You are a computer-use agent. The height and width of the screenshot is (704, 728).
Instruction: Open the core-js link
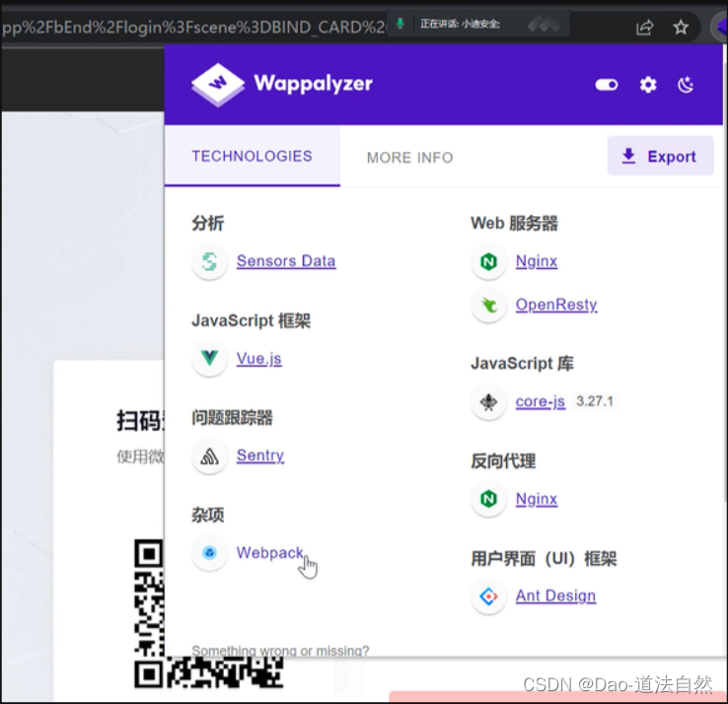pos(541,401)
